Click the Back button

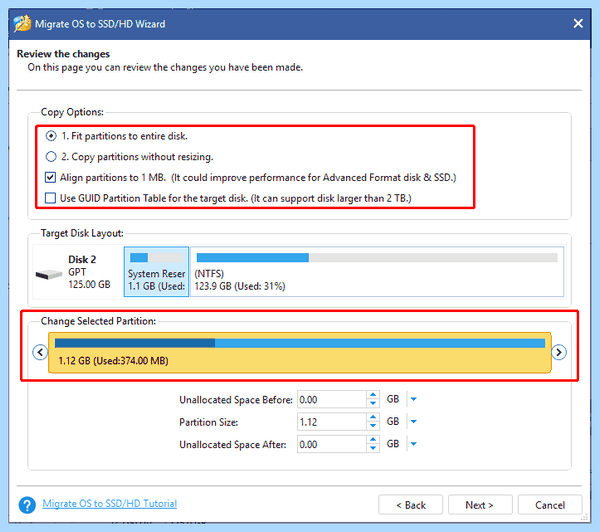click(x=411, y=505)
